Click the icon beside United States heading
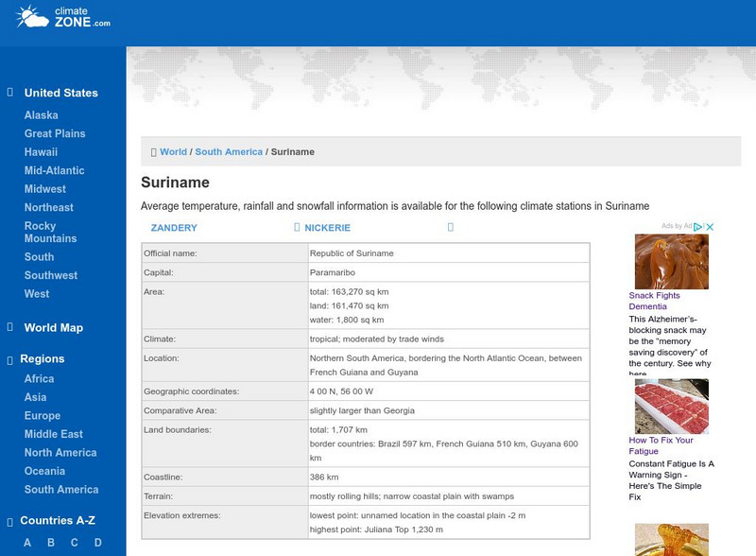 (x=10, y=93)
